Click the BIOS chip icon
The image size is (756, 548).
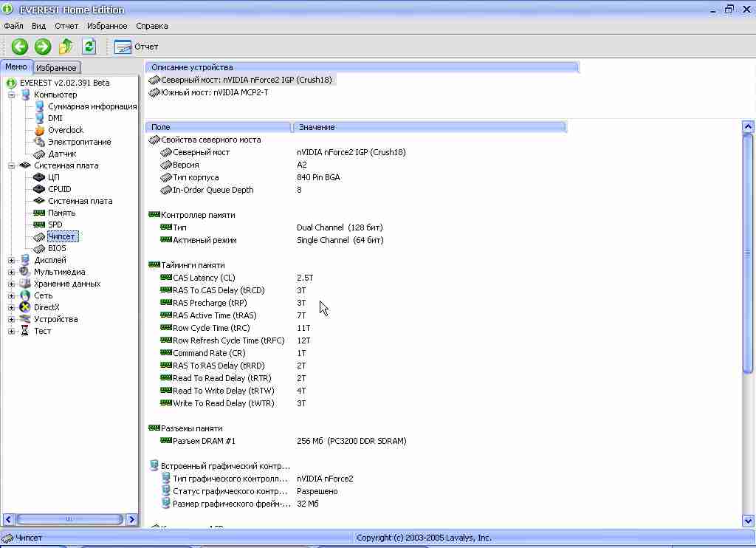pos(39,248)
